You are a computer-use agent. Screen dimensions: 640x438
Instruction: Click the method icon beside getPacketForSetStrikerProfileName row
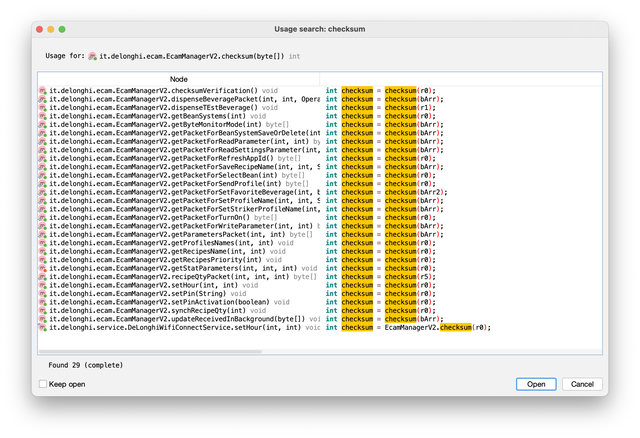click(x=43, y=209)
